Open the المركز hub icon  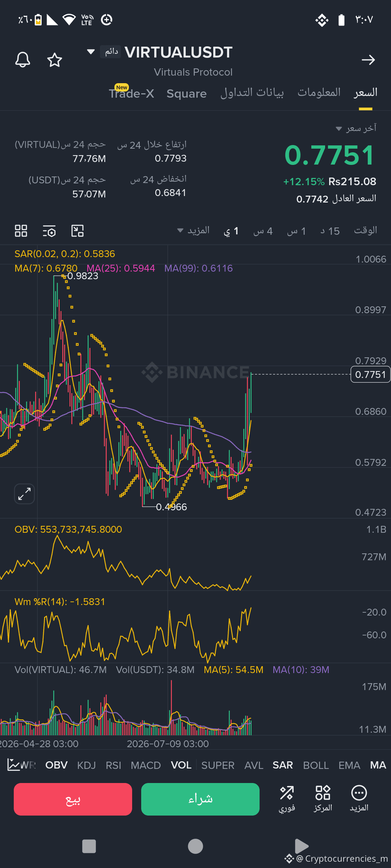pos(323,799)
